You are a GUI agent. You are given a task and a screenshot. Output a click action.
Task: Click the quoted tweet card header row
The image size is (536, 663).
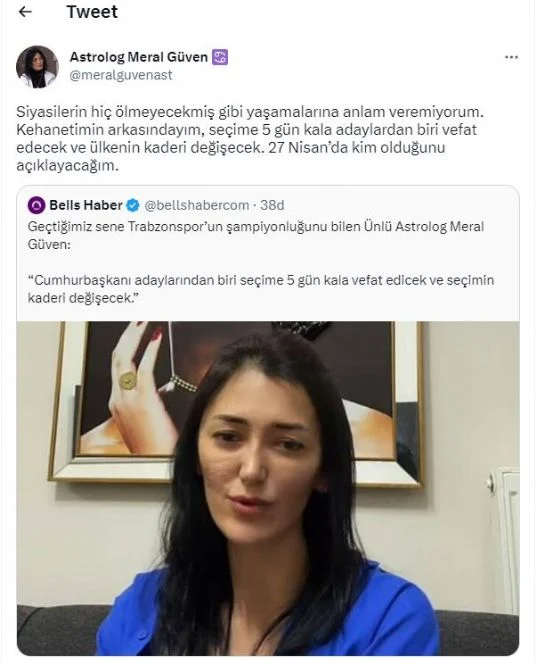(x=268, y=205)
